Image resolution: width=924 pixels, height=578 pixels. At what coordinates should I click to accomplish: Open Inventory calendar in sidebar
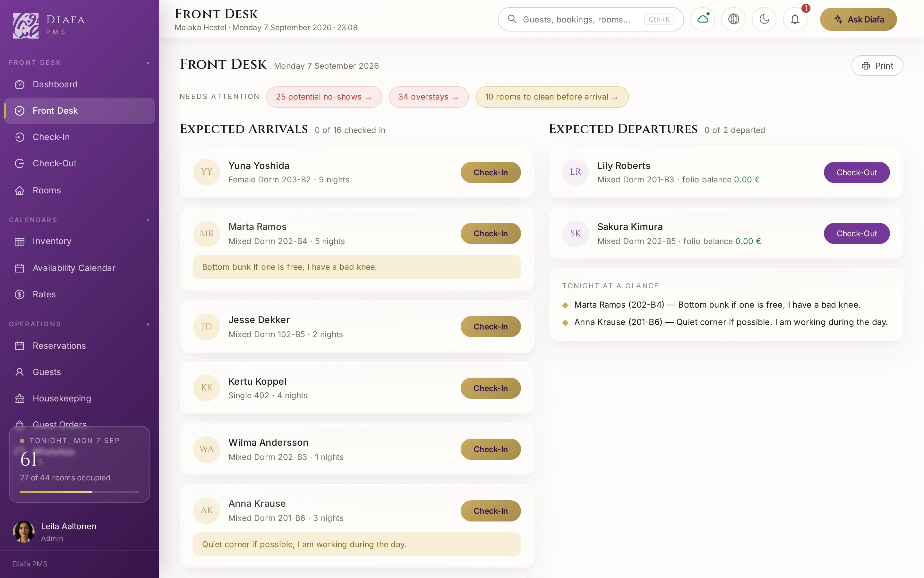pos(80,241)
